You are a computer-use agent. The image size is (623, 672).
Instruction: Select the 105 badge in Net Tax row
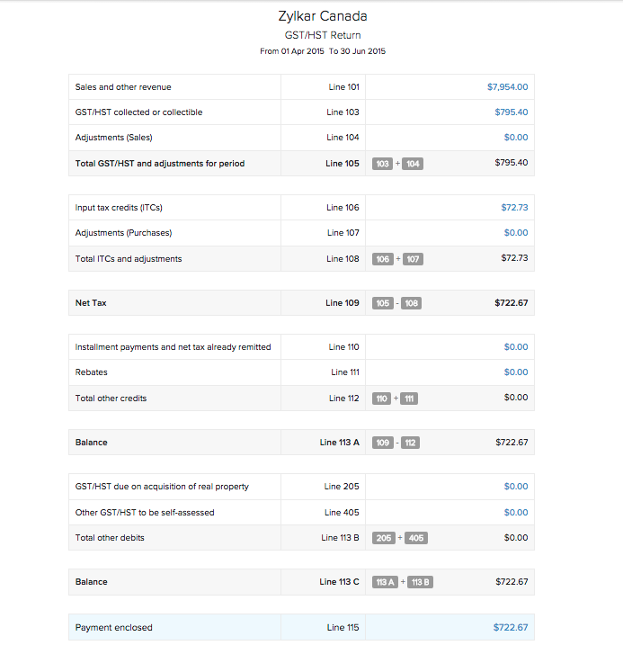382,303
